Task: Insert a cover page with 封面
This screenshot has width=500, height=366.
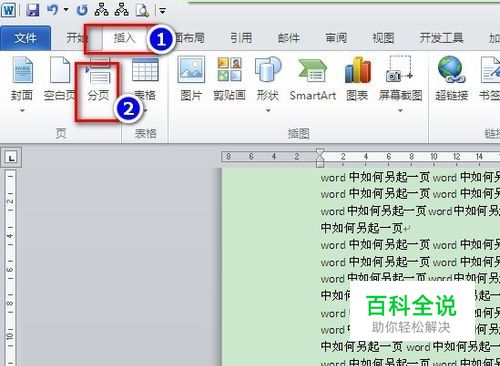Action: 22,79
